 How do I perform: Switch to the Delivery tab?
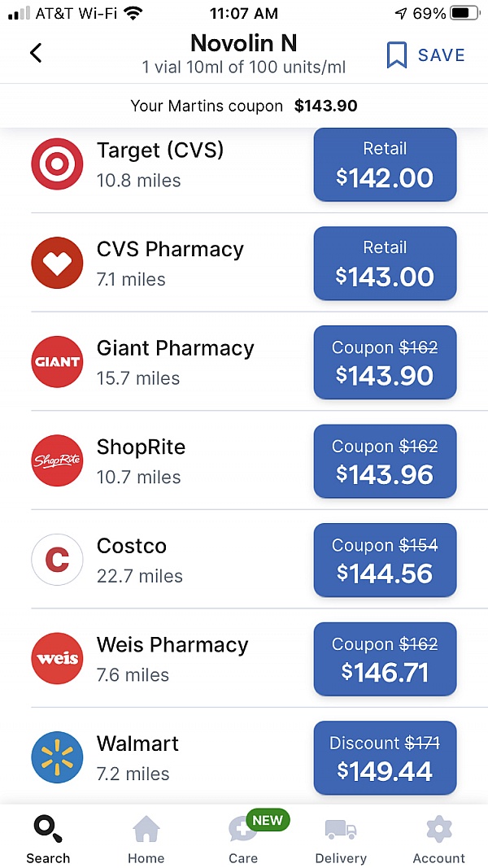(341, 839)
